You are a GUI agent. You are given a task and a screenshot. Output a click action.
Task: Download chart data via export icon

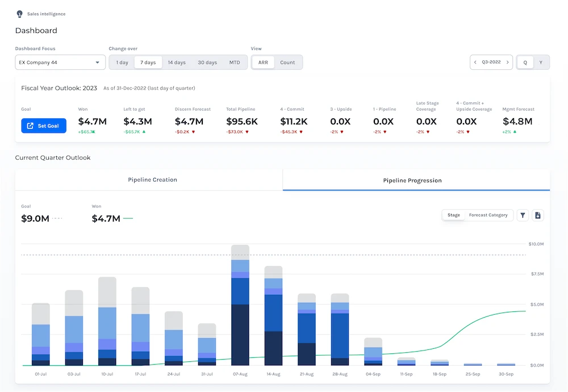click(x=538, y=215)
